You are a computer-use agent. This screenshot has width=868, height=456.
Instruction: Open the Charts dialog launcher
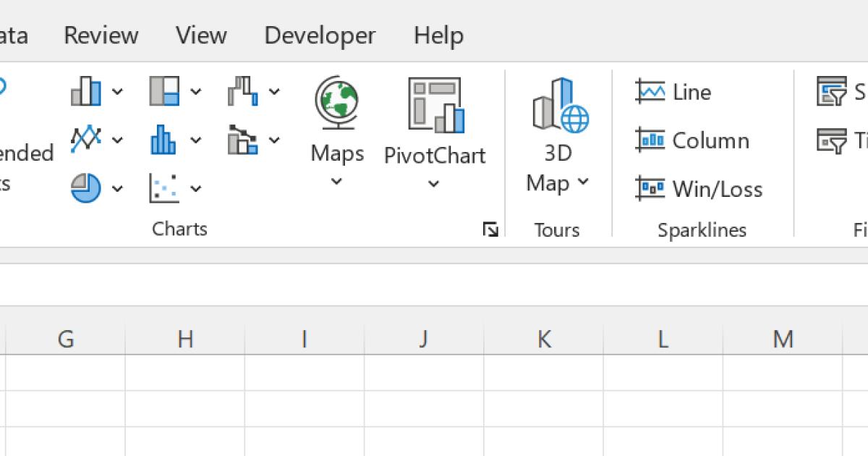click(490, 230)
